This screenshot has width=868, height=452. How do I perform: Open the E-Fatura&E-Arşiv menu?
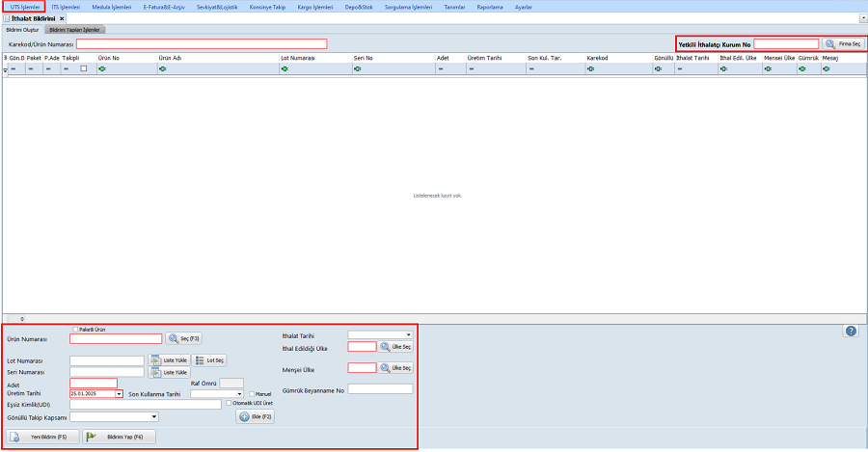coord(163,7)
